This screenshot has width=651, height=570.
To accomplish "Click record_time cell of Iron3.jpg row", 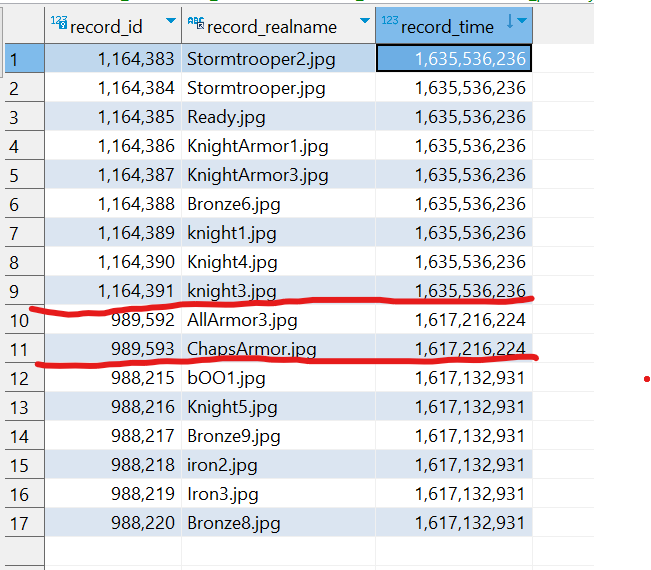I will (x=454, y=494).
